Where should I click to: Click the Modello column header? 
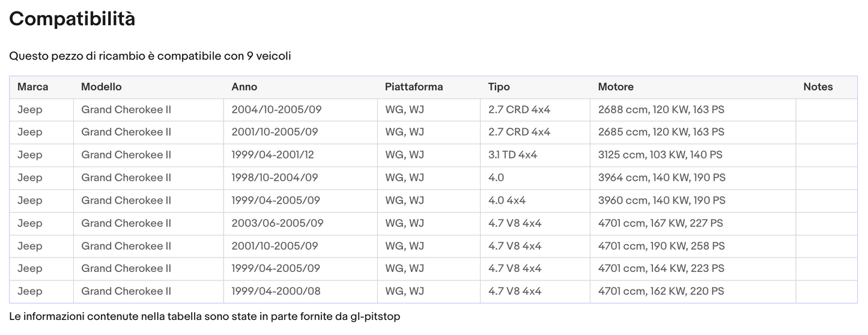[x=101, y=87]
